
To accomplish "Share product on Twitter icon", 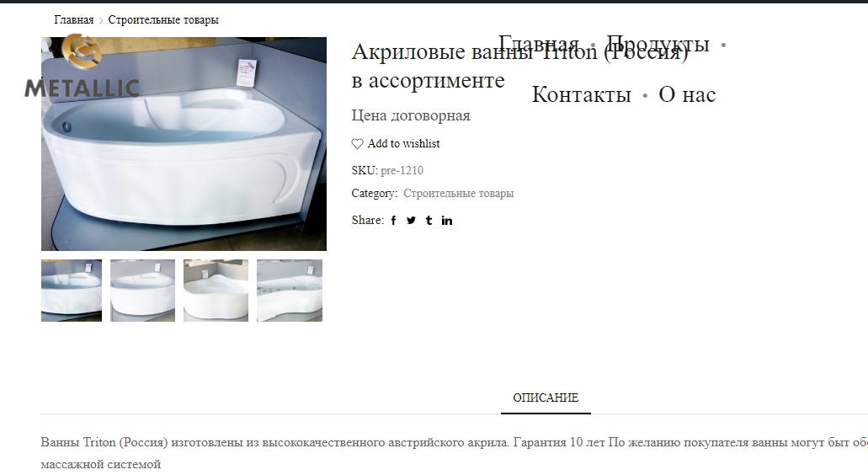I will [x=411, y=221].
